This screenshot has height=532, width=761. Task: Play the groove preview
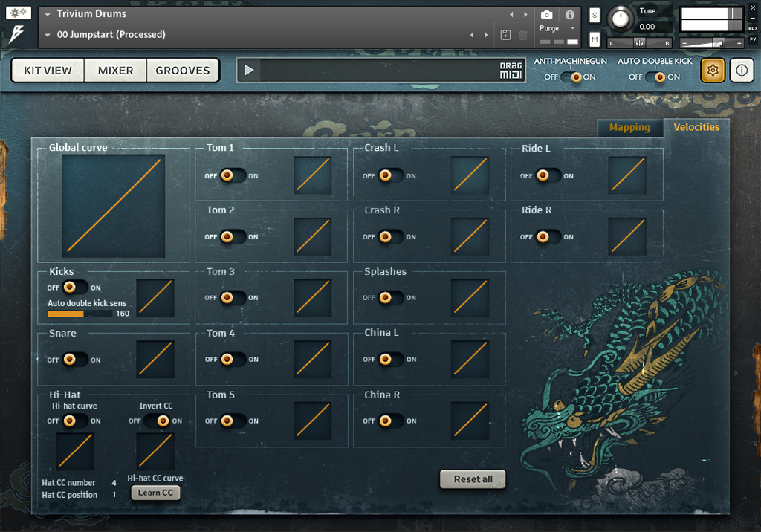(x=249, y=71)
